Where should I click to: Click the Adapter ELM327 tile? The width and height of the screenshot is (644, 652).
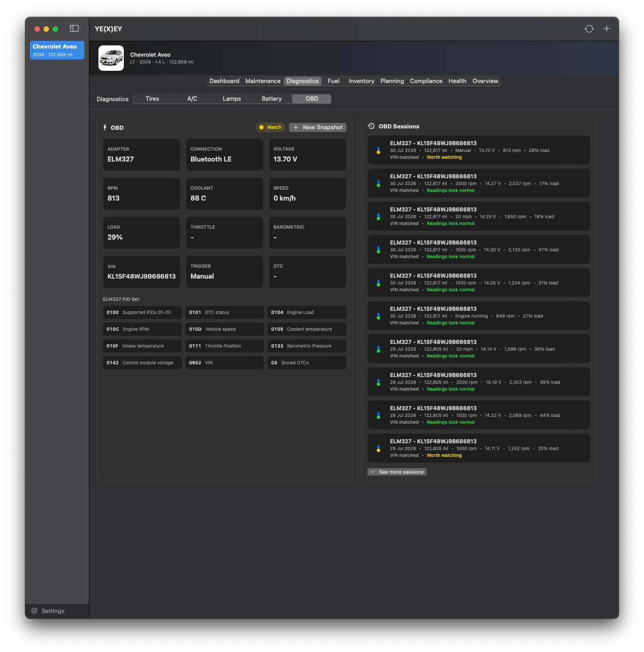pyautogui.click(x=141, y=155)
